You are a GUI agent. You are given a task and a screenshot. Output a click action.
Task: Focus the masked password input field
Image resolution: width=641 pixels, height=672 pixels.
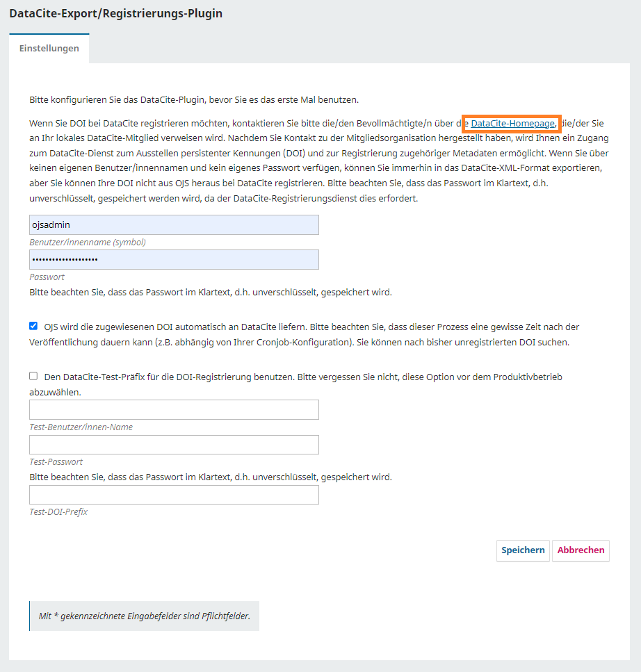click(174, 260)
